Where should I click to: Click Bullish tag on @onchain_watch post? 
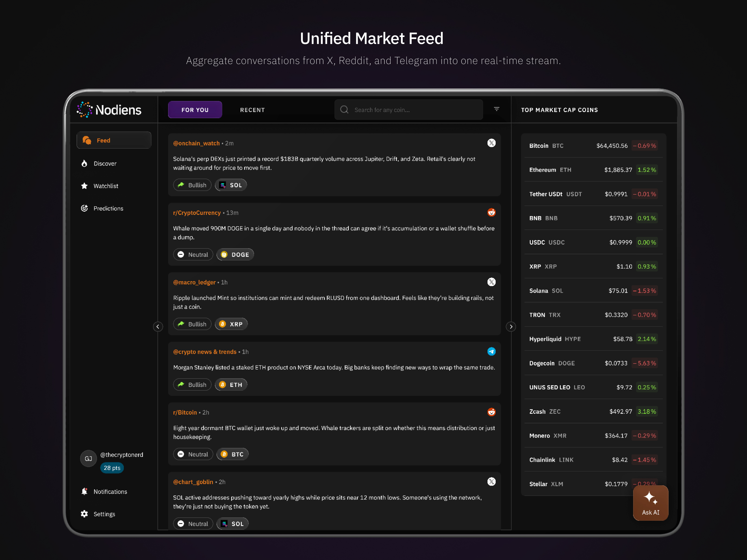(x=192, y=185)
